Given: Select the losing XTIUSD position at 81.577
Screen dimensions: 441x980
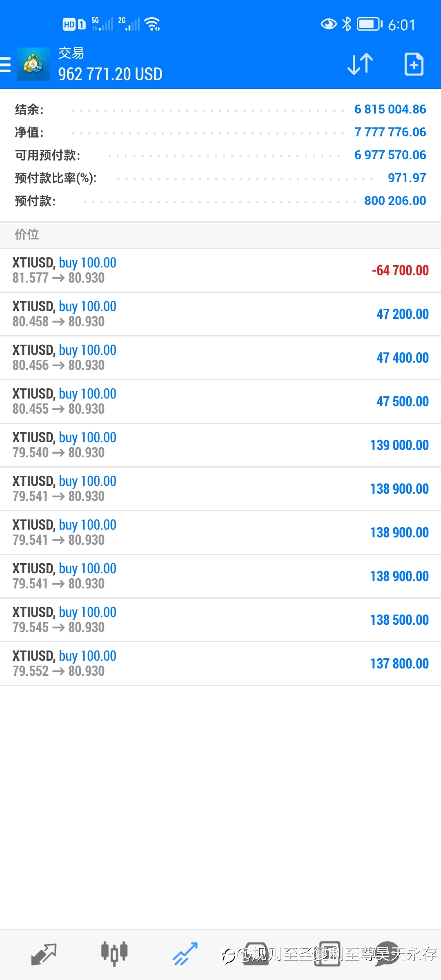Looking at the screenshot, I should coord(220,270).
